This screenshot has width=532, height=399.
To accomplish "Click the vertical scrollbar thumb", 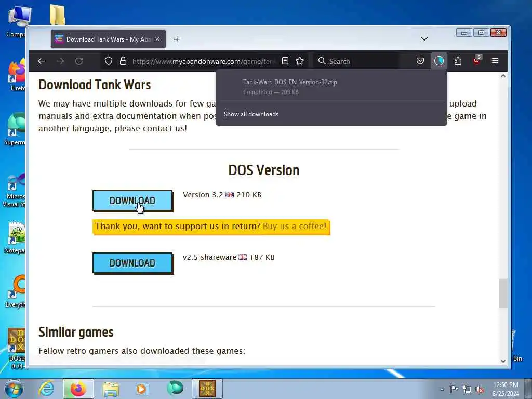I will coord(503,293).
